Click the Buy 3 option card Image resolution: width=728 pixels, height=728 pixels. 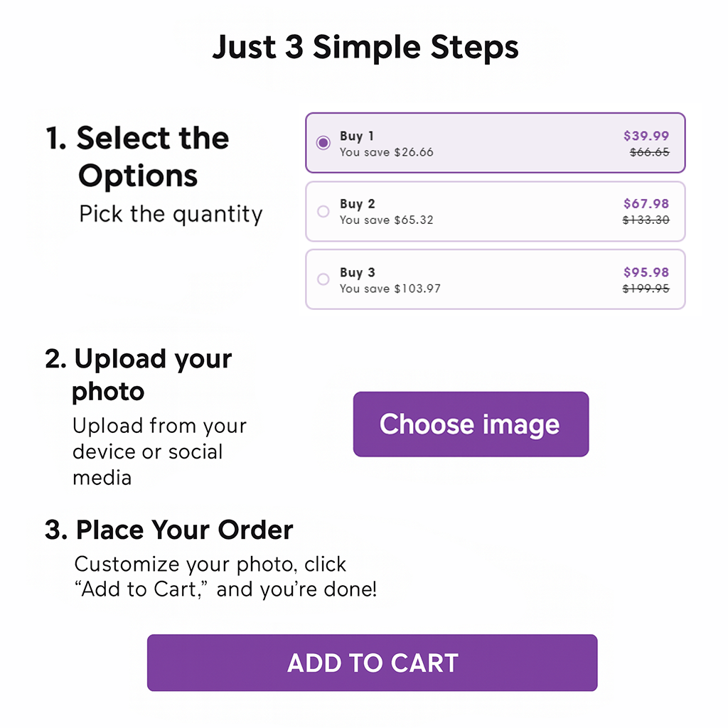pyautogui.click(x=495, y=279)
